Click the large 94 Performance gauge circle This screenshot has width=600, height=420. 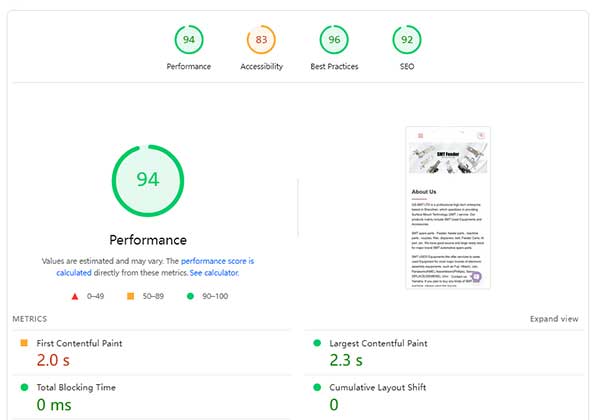point(148,180)
